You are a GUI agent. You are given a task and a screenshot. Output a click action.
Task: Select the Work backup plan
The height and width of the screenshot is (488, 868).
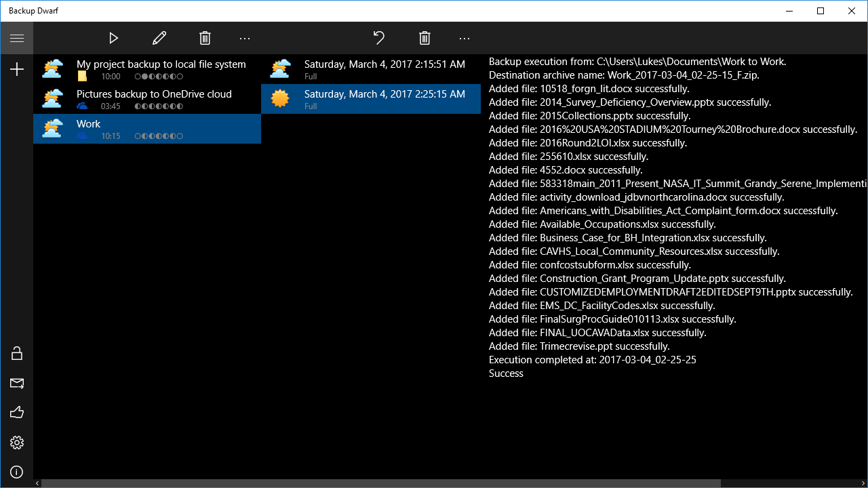pos(147,129)
